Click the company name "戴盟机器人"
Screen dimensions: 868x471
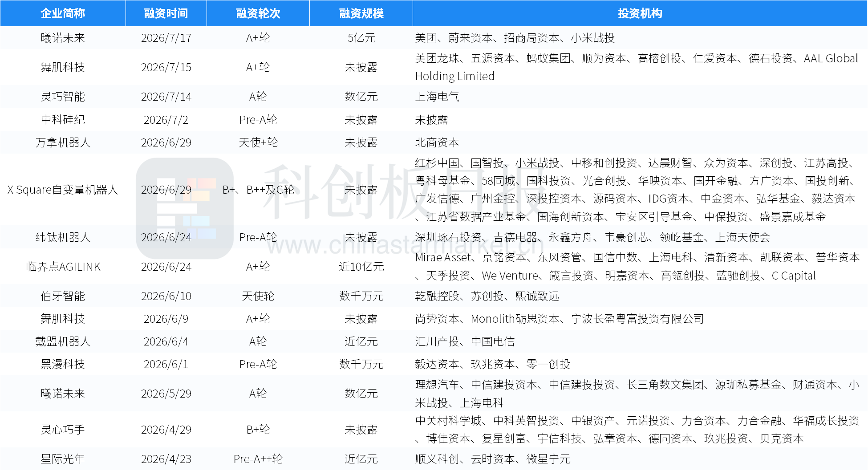pos(63,341)
